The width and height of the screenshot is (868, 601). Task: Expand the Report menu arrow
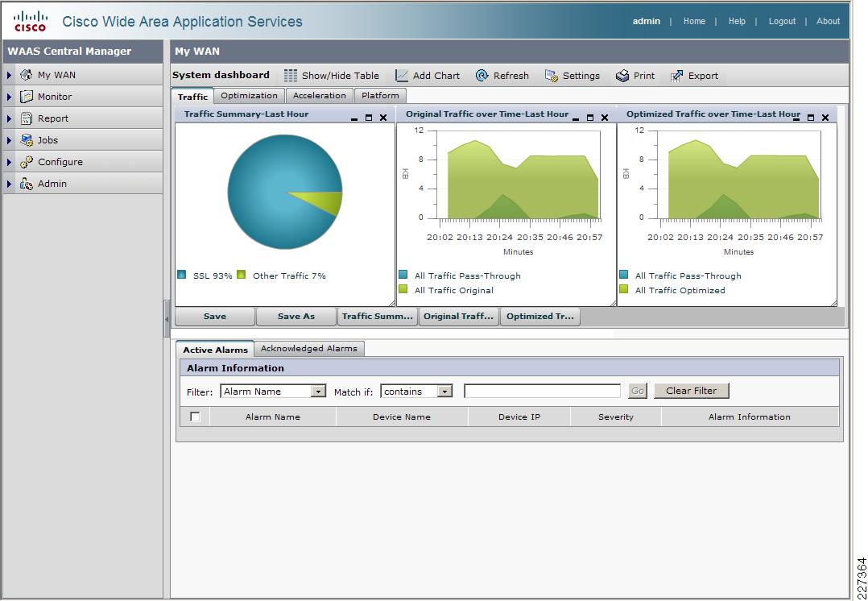(x=10, y=118)
